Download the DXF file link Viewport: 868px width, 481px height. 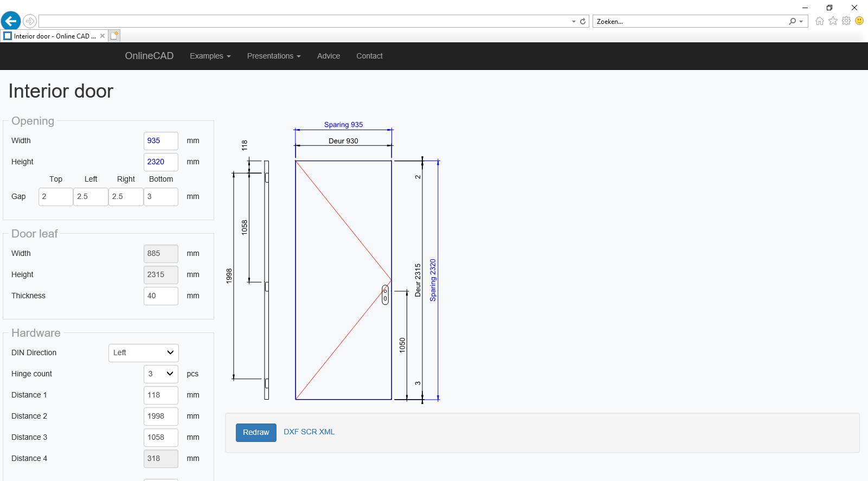point(291,432)
